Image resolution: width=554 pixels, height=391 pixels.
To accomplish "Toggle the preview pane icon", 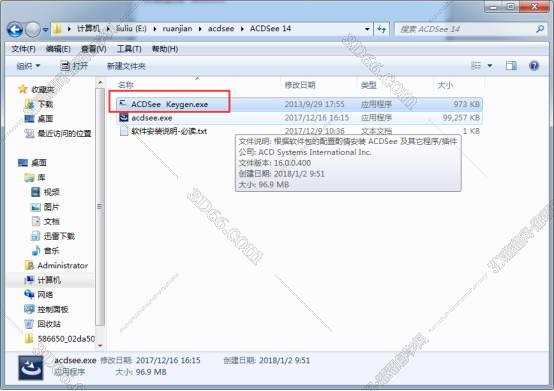I will pyautogui.click(x=511, y=66).
